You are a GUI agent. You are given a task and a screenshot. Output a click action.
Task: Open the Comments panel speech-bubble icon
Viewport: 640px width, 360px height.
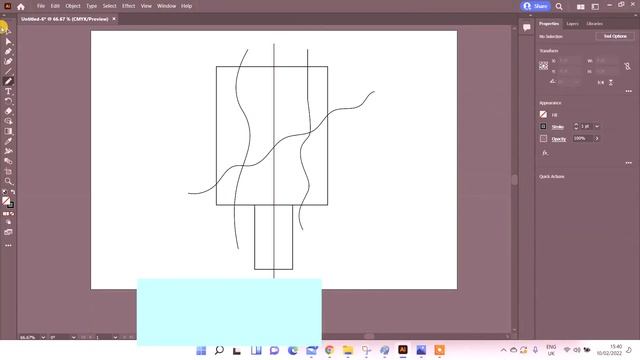(x=527, y=27)
